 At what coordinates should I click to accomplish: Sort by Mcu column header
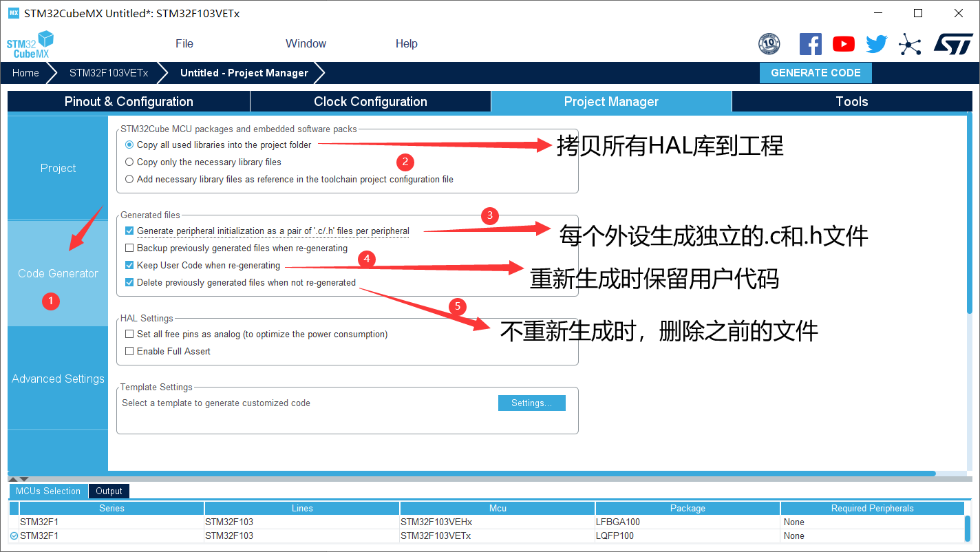pos(498,508)
